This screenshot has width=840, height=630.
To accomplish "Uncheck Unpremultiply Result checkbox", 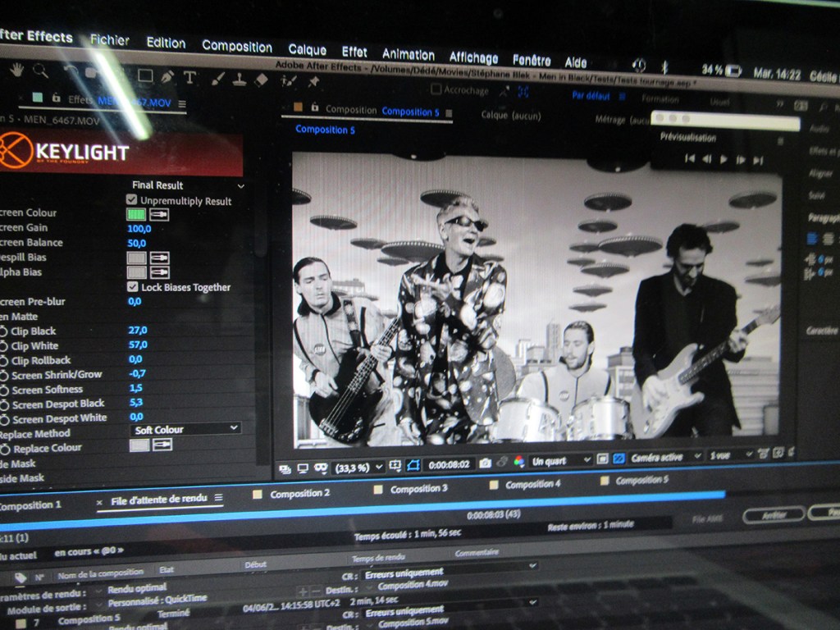I will point(131,199).
